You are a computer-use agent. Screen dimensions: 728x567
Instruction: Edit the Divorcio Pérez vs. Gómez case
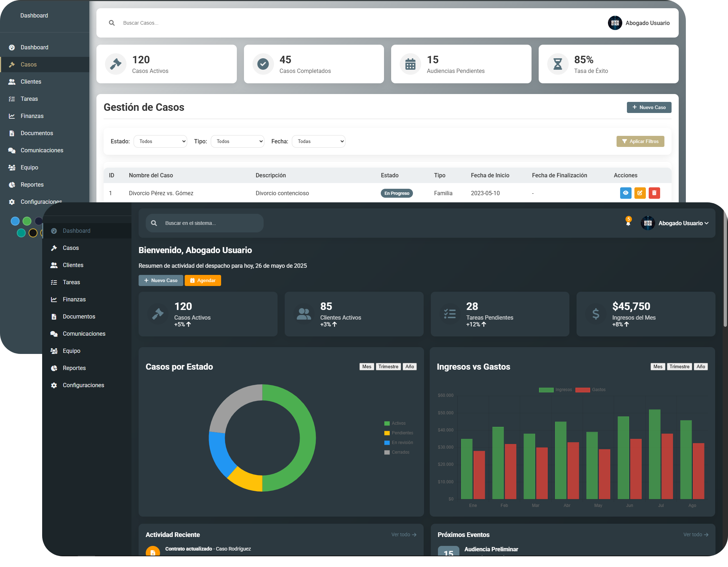click(640, 193)
